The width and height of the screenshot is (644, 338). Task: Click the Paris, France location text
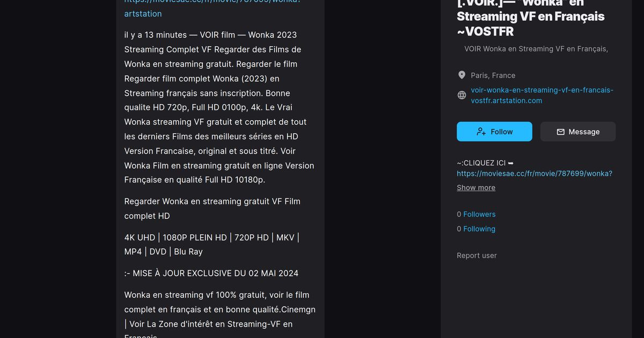point(493,75)
